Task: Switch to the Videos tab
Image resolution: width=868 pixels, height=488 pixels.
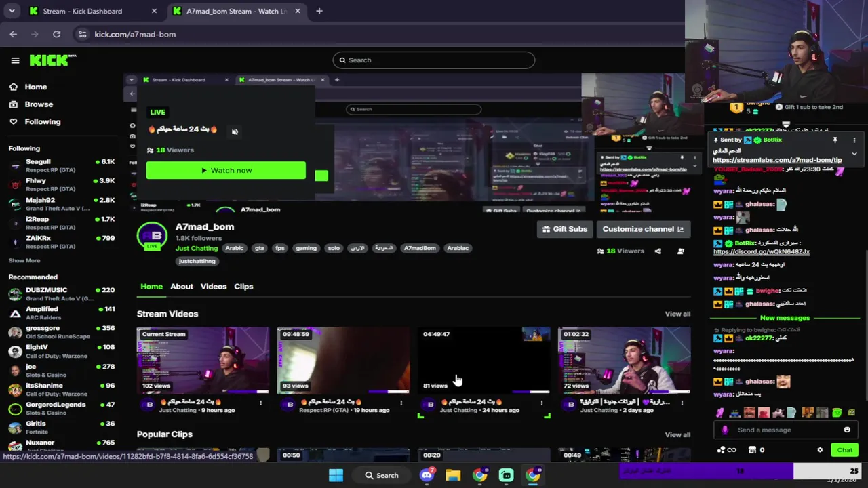Action: click(214, 287)
